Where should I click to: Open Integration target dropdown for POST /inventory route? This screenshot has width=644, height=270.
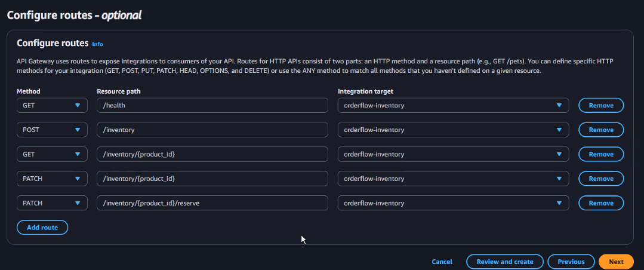point(453,130)
